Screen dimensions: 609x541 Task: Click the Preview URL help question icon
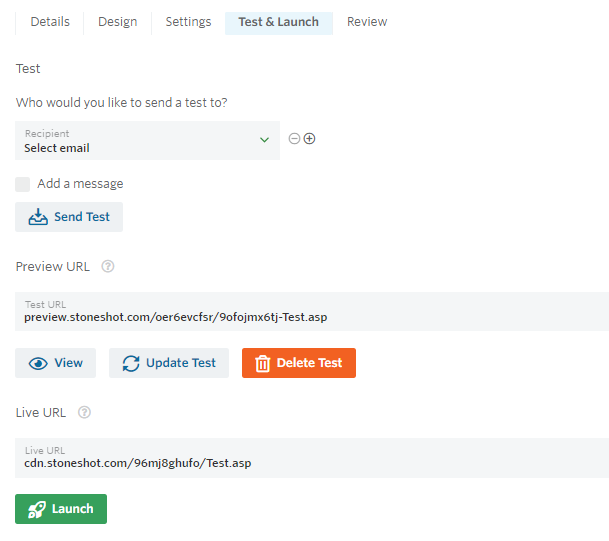pyautogui.click(x=108, y=266)
